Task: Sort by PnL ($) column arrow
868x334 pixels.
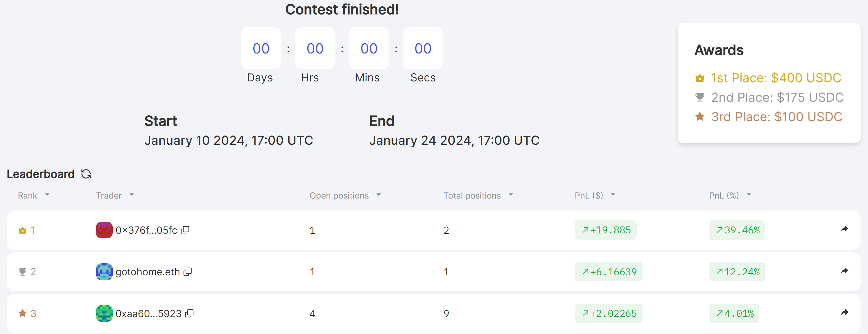Action: click(613, 195)
